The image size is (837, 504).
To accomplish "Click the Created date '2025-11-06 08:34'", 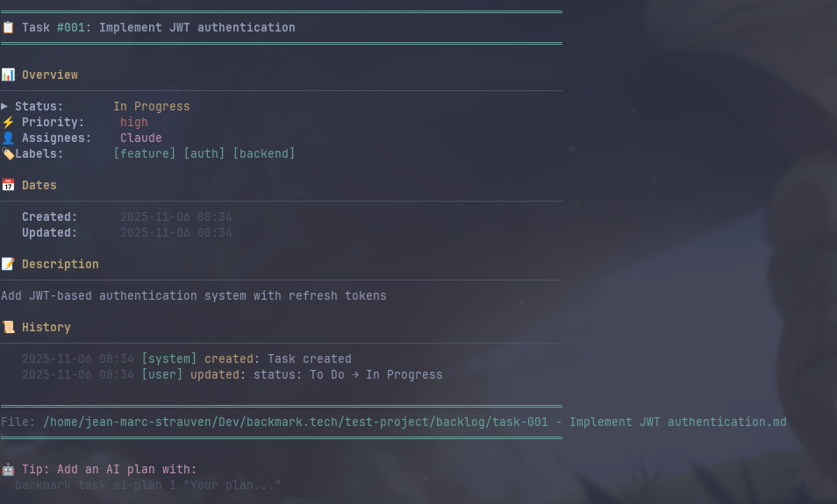I will (176, 217).
